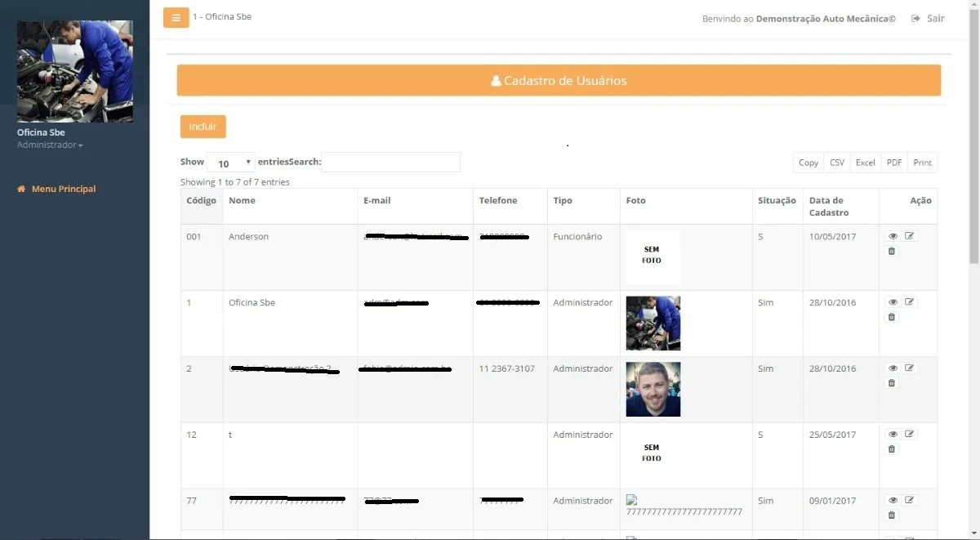Focus the Search input field
This screenshot has height=540, width=980.
[391, 162]
